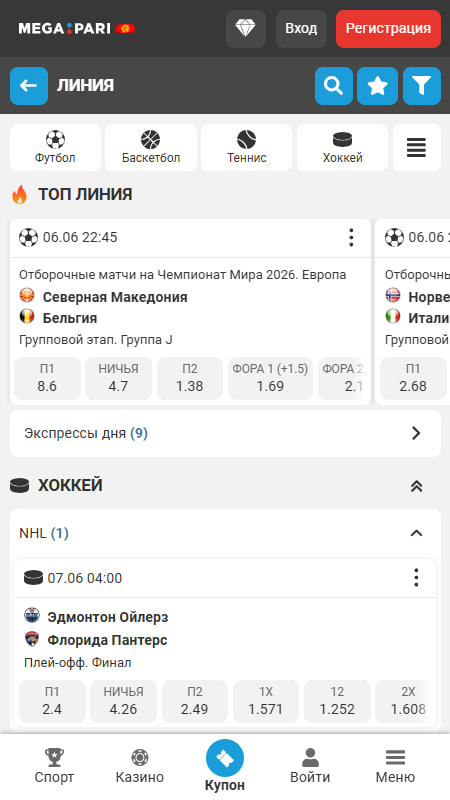This screenshot has height=800, width=450.
Task: Tap the diamond bonus icon
Action: tap(245, 29)
